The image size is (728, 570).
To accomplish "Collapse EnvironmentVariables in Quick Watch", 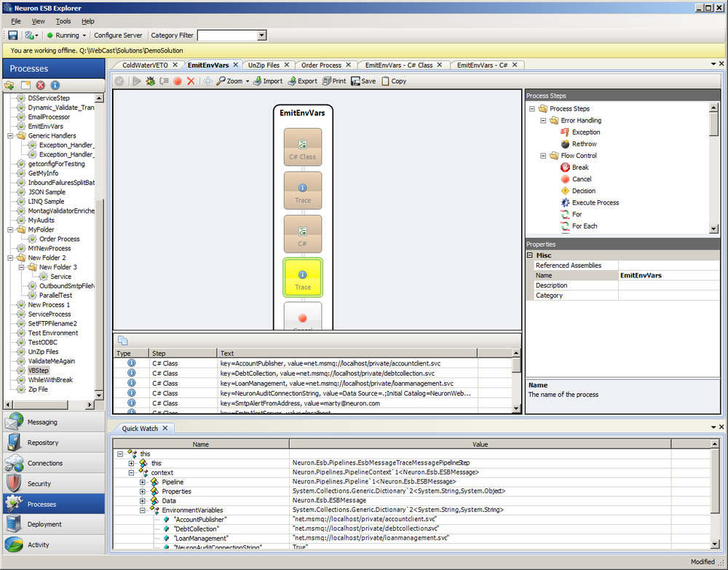I will pos(143,510).
